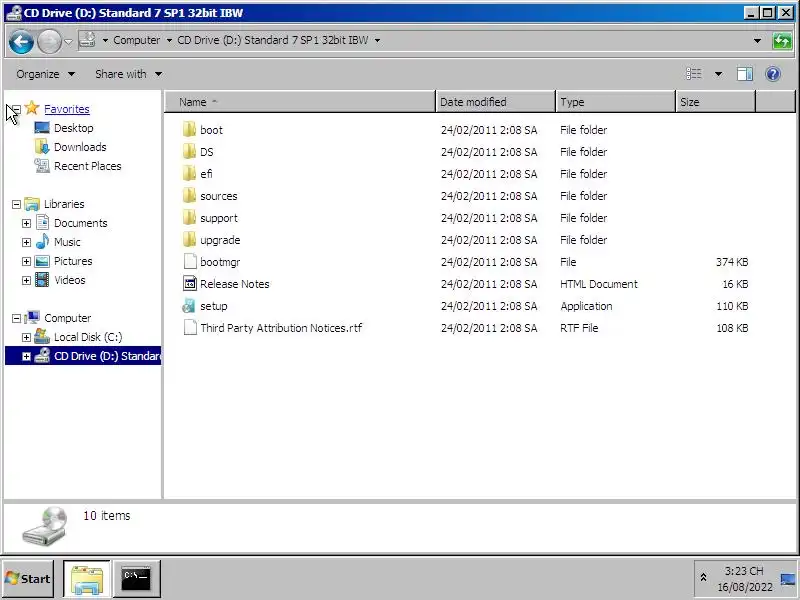Open recent pages dropdown next to Forward
This screenshot has height=600, width=800.
coord(68,41)
